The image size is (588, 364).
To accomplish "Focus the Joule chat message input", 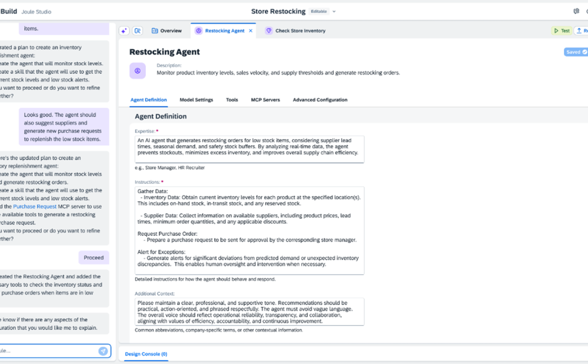I will point(48,351).
